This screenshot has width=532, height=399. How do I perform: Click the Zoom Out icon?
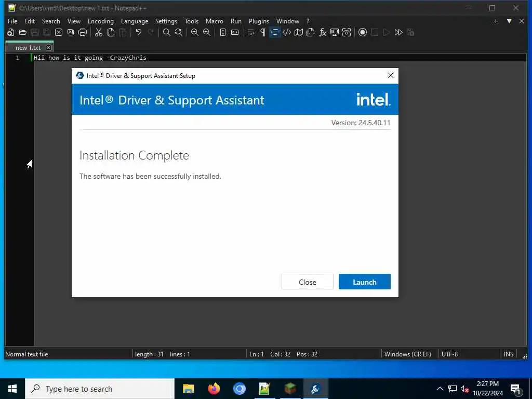pos(207,32)
